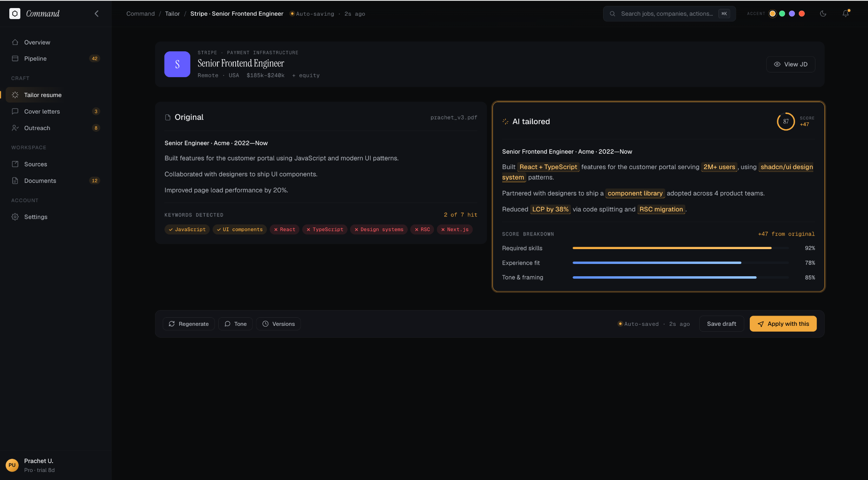868x480 pixels.
Task: Choose the amber accent color
Action: coord(773,14)
